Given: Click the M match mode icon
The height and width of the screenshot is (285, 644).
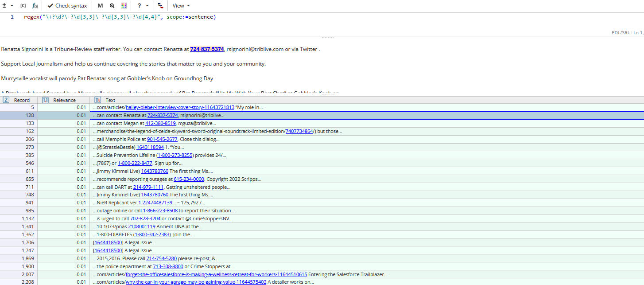Looking at the screenshot, I should tap(100, 5).
